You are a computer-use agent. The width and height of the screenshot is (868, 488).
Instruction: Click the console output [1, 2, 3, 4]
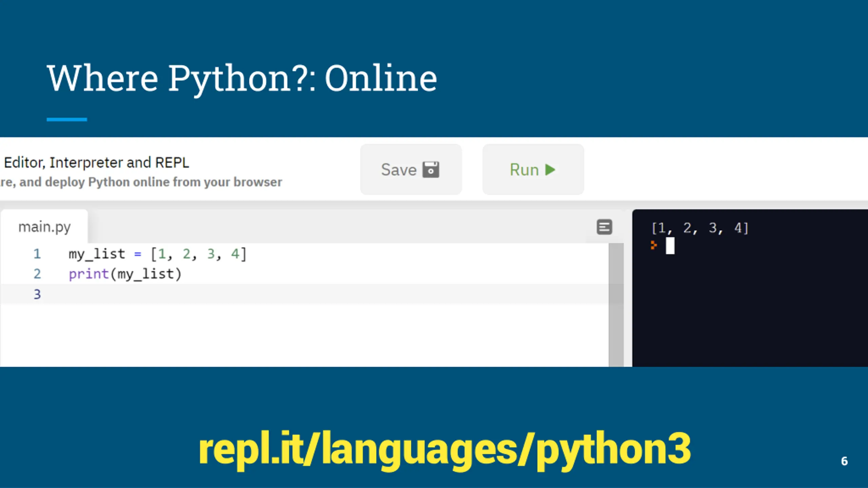(700, 228)
